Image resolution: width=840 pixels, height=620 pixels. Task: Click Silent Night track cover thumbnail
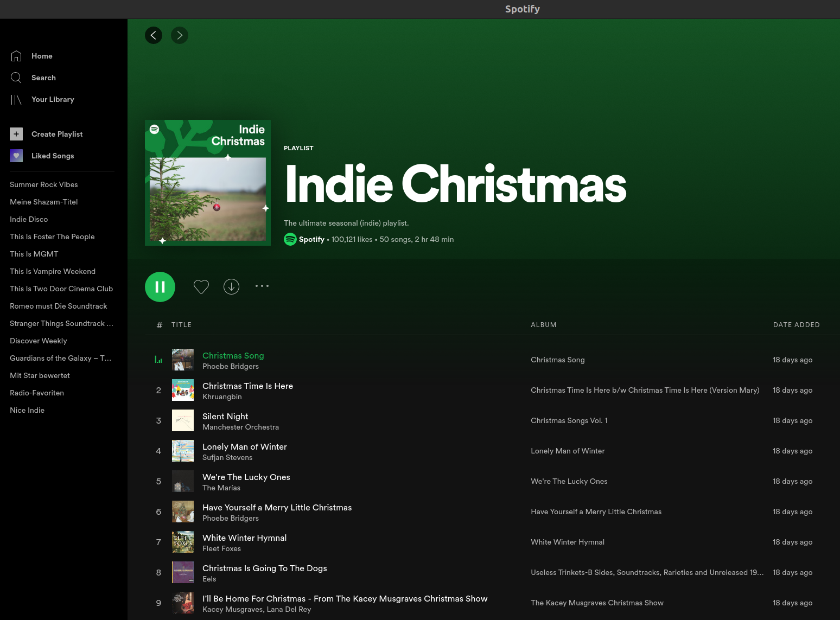tap(183, 420)
